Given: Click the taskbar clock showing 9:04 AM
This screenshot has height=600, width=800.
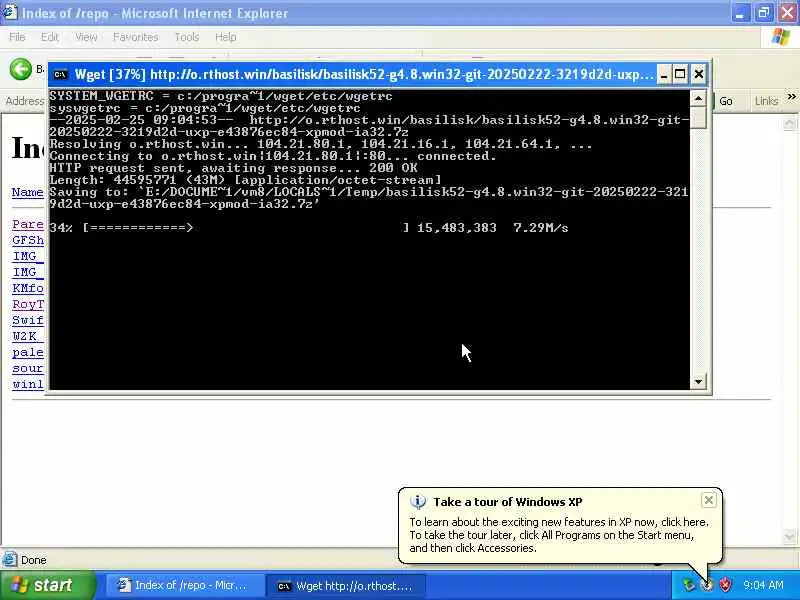Looking at the screenshot, I should pyautogui.click(x=763, y=585).
